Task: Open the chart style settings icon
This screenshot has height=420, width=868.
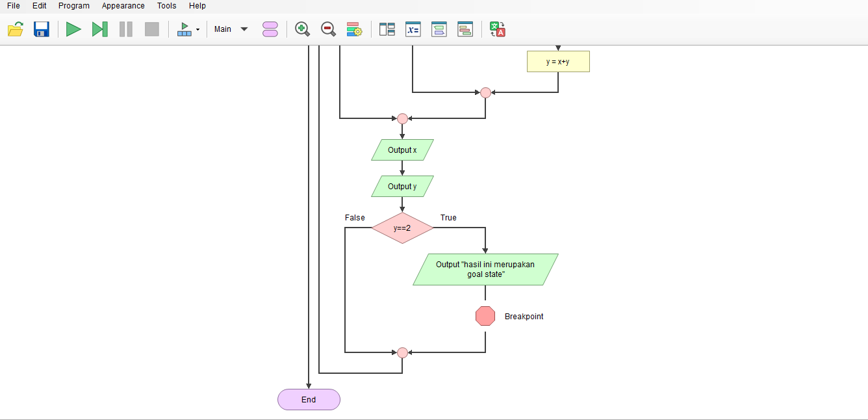Action: pyautogui.click(x=354, y=29)
